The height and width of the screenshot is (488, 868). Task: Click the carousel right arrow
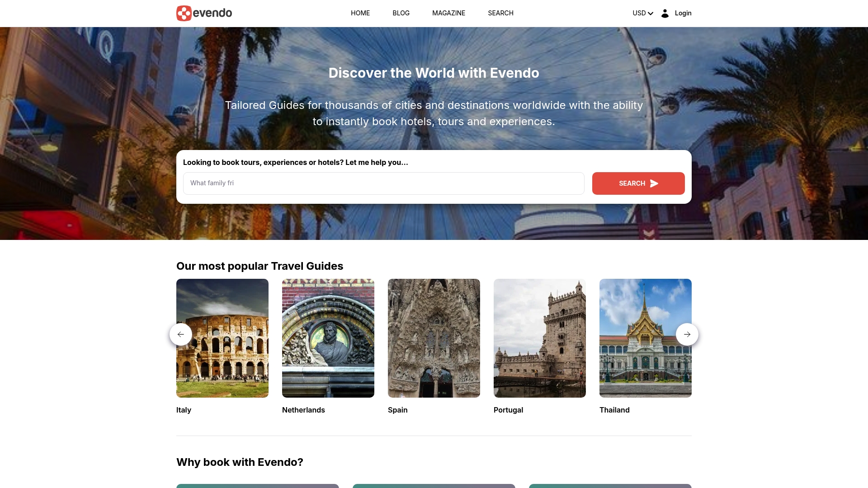pyautogui.click(x=687, y=334)
